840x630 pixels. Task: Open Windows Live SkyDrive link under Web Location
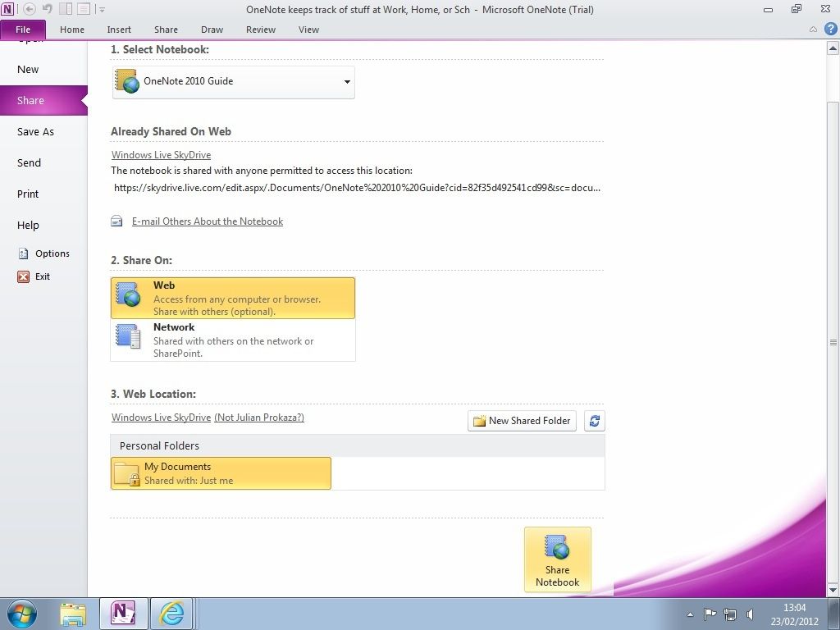(x=162, y=418)
